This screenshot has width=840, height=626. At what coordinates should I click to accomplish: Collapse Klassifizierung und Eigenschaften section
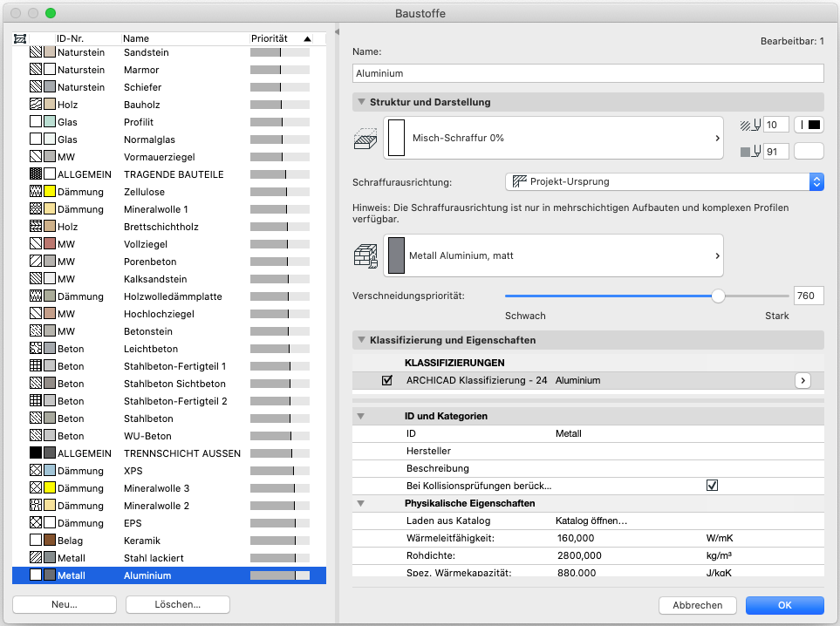(x=361, y=340)
